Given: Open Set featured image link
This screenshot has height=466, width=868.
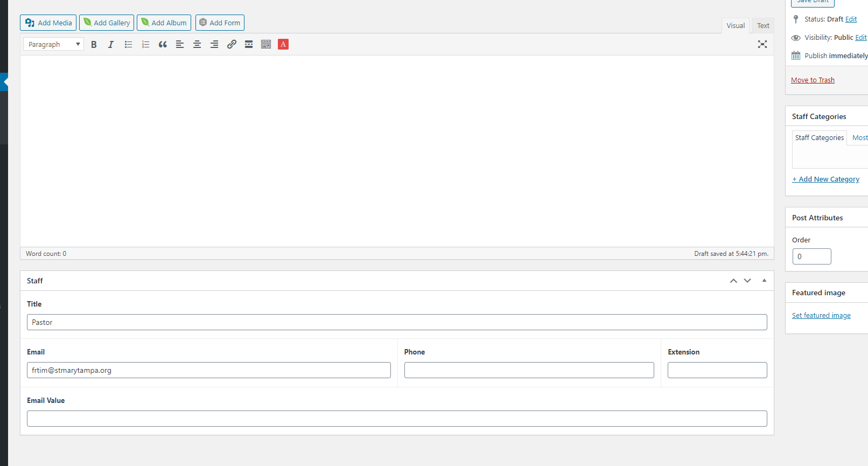Looking at the screenshot, I should (x=821, y=316).
